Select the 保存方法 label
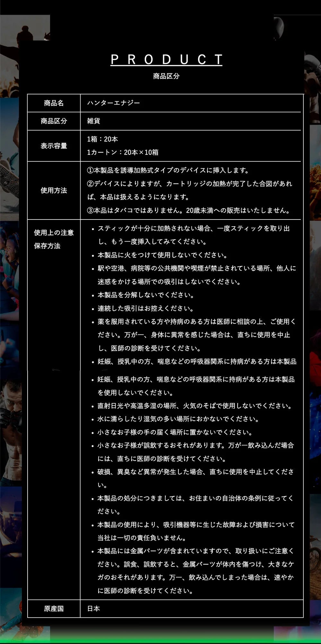 pos(47,246)
